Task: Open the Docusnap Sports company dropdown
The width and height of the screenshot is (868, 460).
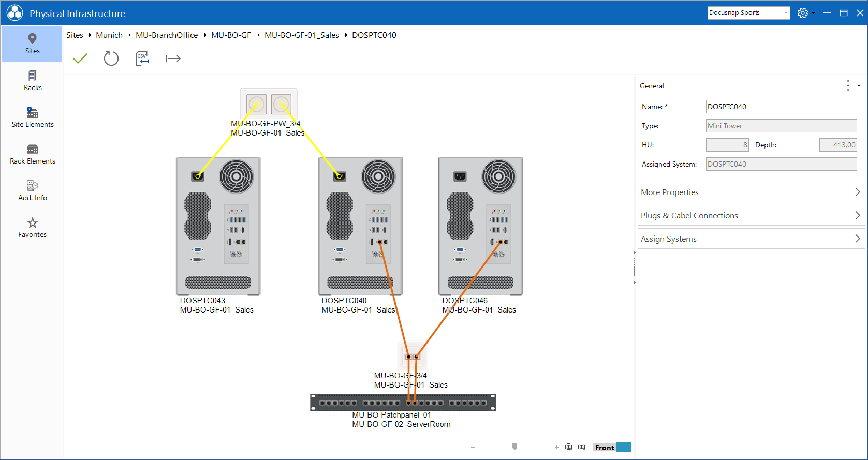Action: (786, 13)
